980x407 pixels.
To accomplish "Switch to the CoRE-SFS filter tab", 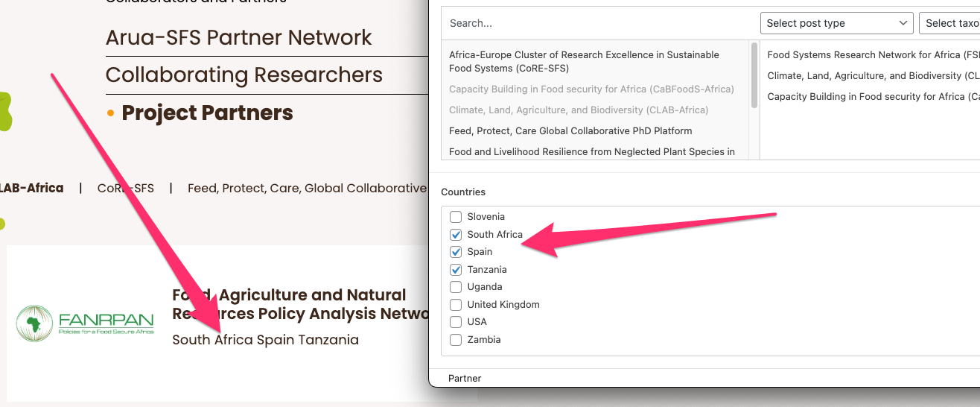I will tap(125, 189).
